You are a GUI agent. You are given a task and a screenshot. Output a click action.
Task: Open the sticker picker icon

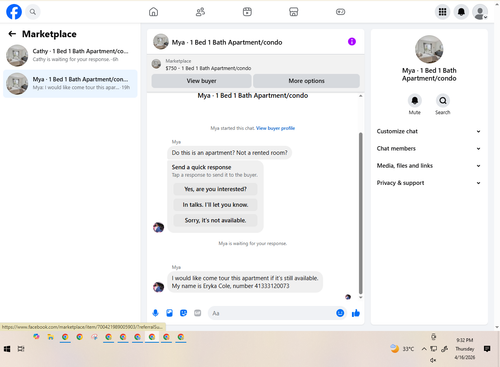coord(183,313)
